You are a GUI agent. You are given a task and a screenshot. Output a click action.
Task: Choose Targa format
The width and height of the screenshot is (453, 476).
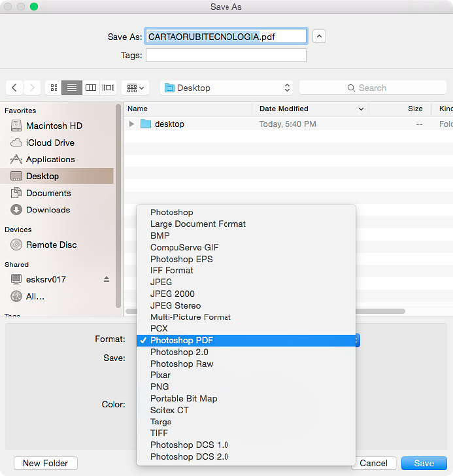coord(246,422)
